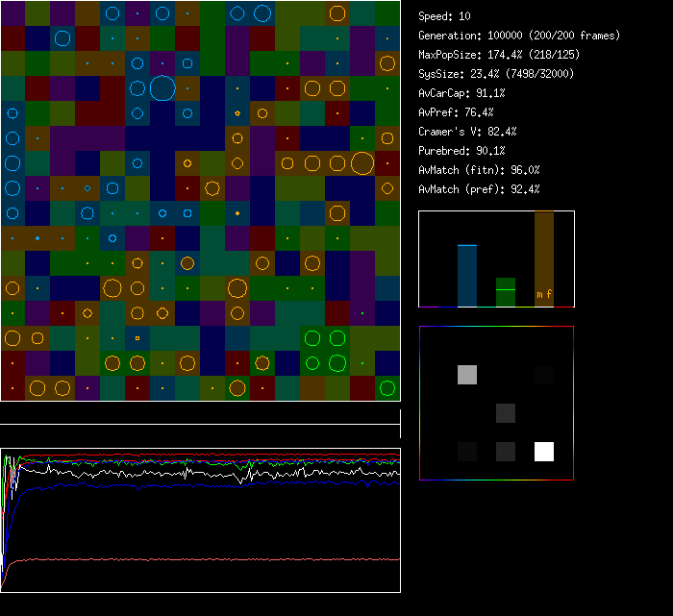This screenshot has width=673, height=616.
Task: Click the bright white square in the matrix panel
Action: click(x=544, y=452)
